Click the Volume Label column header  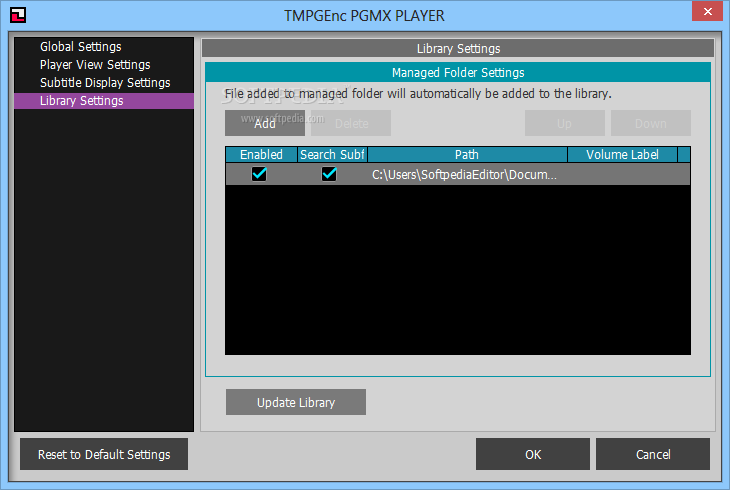point(622,155)
